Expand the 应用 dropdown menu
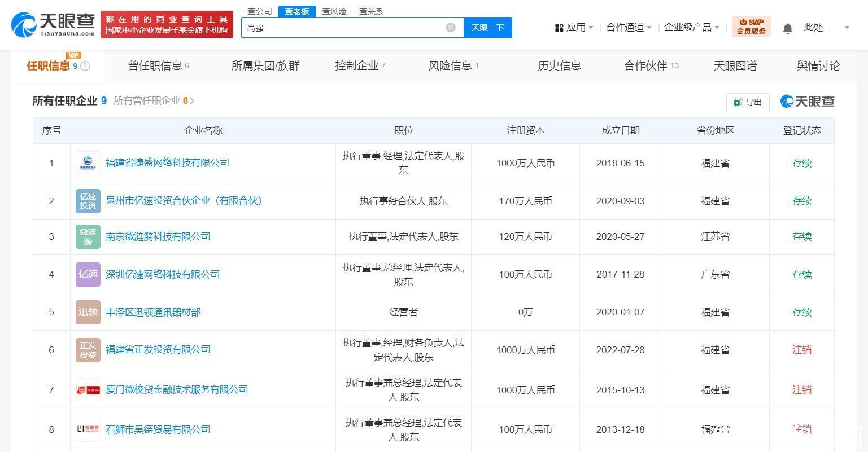 point(574,28)
